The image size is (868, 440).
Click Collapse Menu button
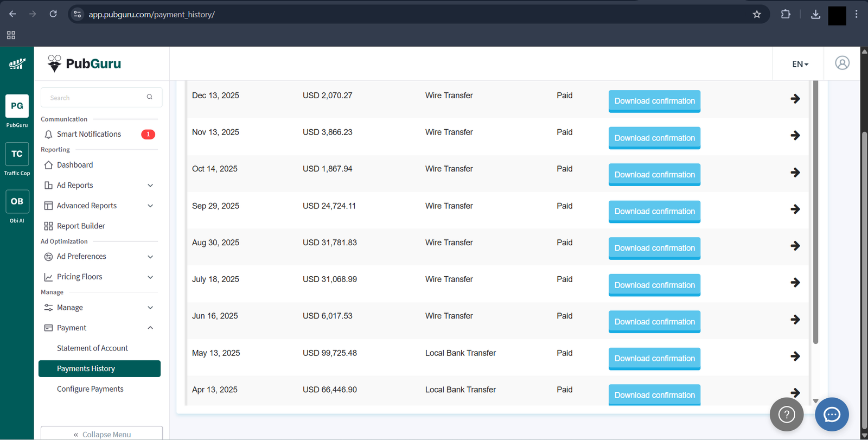pyautogui.click(x=101, y=433)
